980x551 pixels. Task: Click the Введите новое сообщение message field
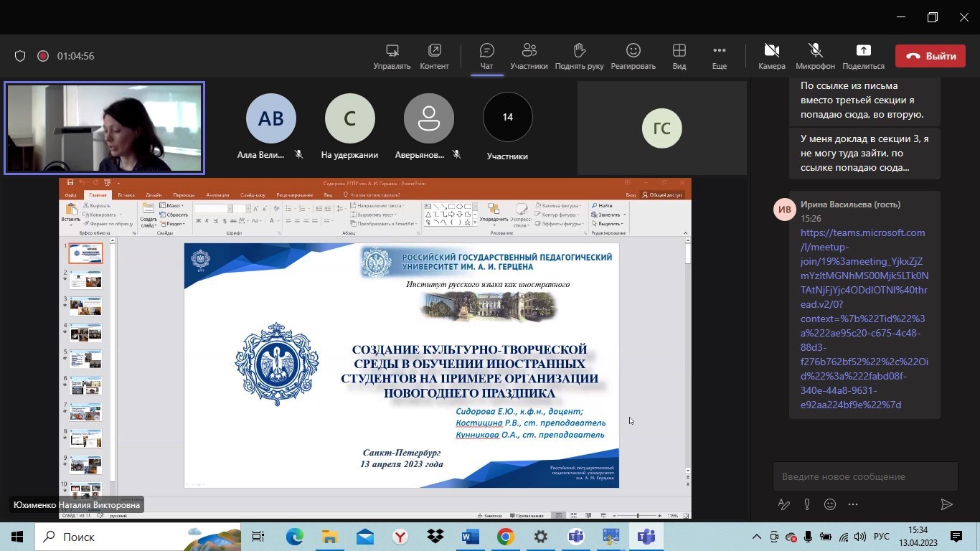pos(864,476)
